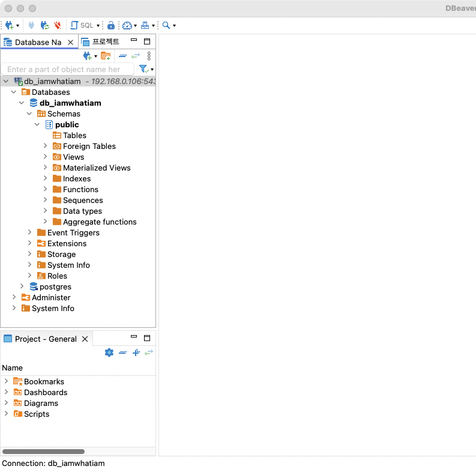The image size is (476, 472).
Task: Click the Project panel horizontal scrollbar
Action: pos(43,452)
